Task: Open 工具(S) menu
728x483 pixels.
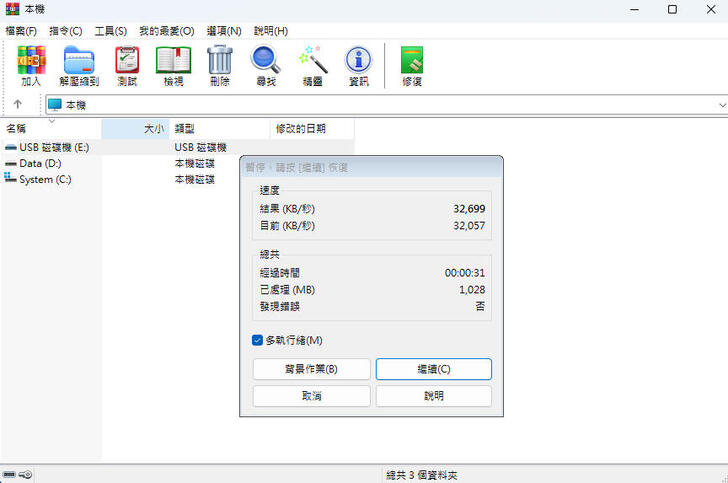Action: (x=110, y=31)
